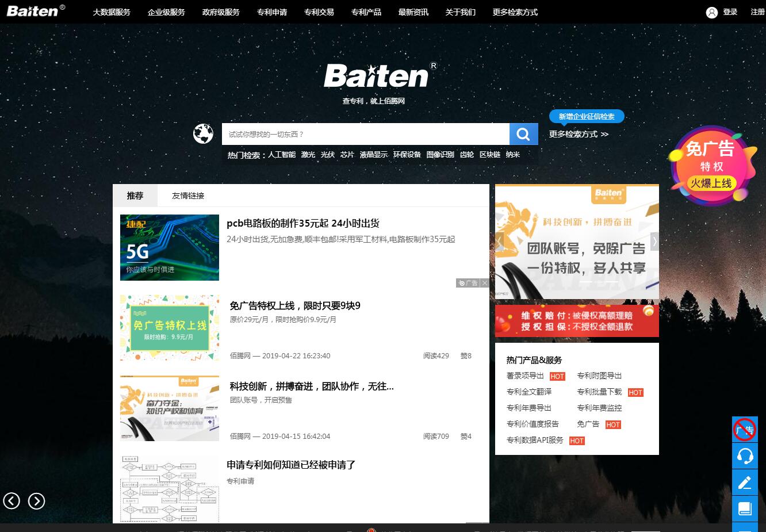Open the 专利年费导出 service
Viewport: 766px width, 532px height.
tap(529, 408)
